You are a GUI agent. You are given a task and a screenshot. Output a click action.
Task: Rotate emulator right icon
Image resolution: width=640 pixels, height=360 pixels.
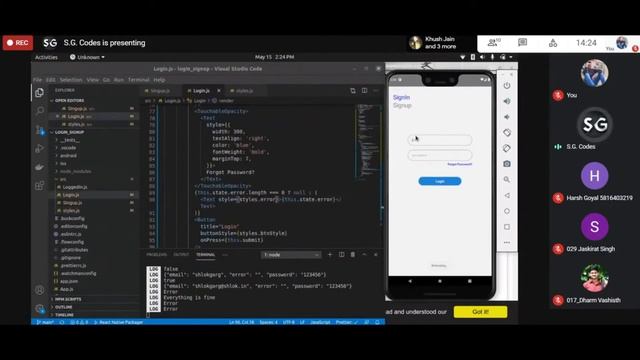point(507,148)
